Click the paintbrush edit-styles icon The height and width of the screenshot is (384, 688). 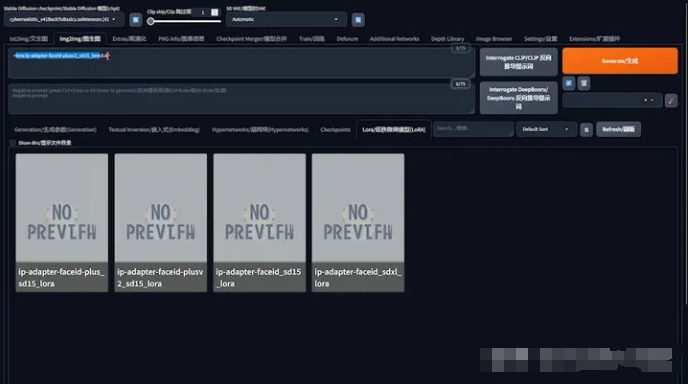pos(671,101)
